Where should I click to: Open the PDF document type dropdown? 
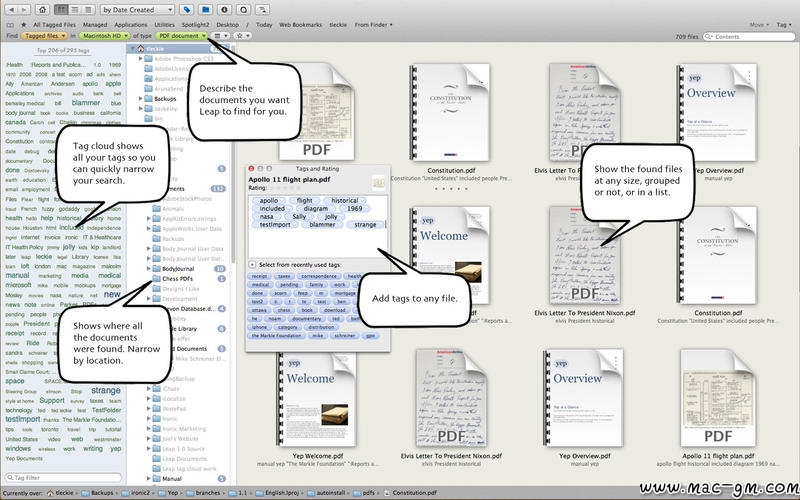[182, 36]
